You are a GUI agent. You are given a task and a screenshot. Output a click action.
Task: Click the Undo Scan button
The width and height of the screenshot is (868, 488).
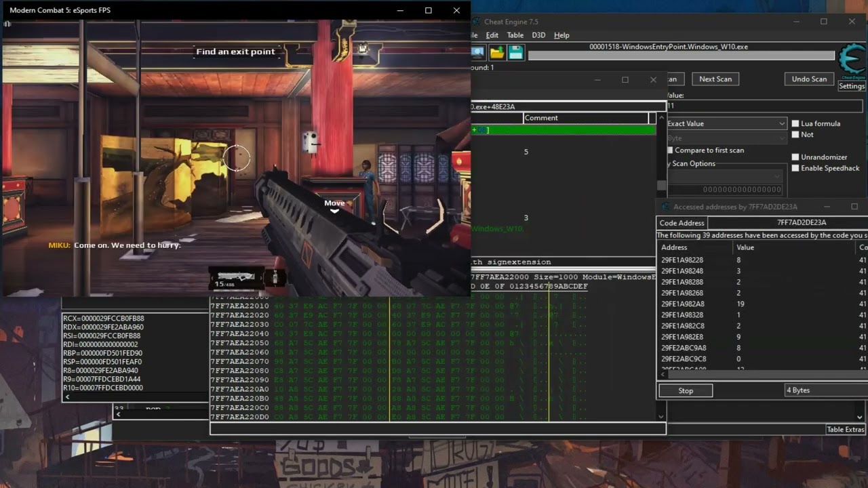tap(809, 79)
